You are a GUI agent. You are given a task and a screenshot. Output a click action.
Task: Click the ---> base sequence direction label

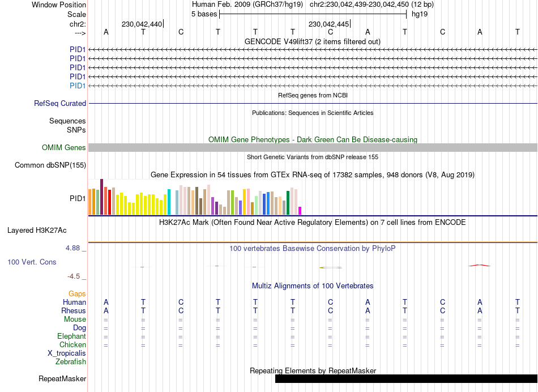pos(80,33)
